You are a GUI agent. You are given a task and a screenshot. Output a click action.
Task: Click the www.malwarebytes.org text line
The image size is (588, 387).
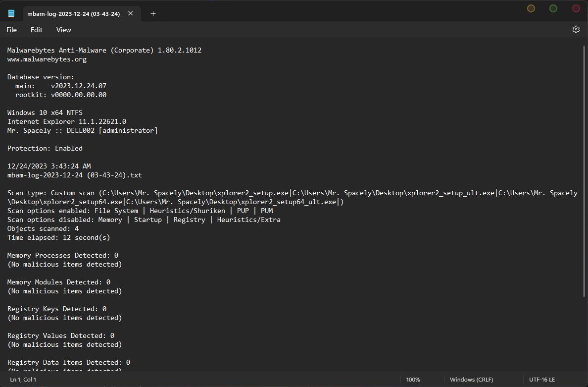click(47, 59)
